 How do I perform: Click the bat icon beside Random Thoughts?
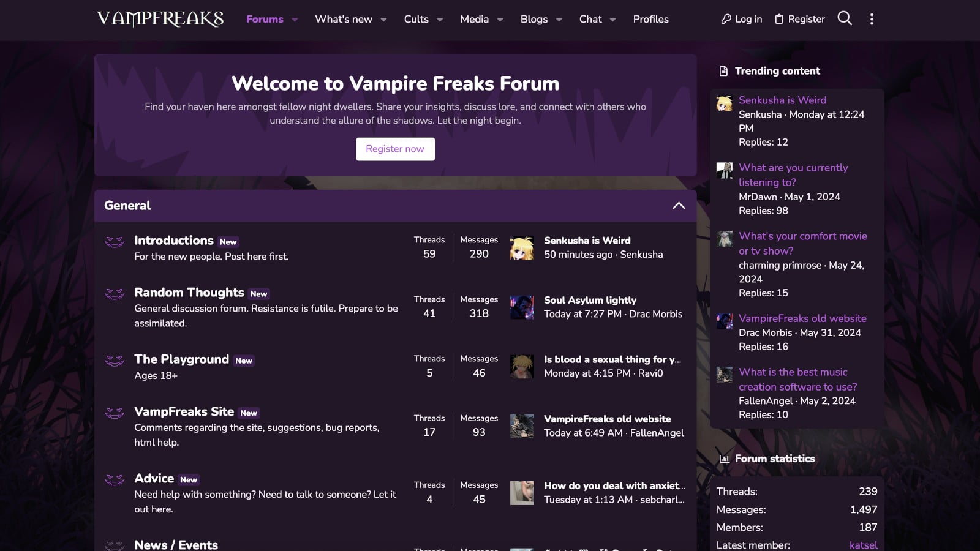pyautogui.click(x=115, y=294)
